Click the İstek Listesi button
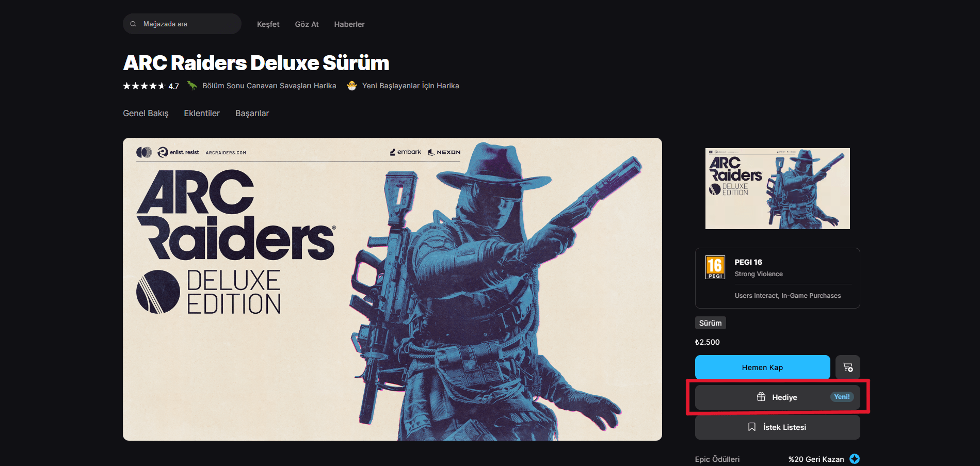This screenshot has height=466, width=980. coord(777,427)
